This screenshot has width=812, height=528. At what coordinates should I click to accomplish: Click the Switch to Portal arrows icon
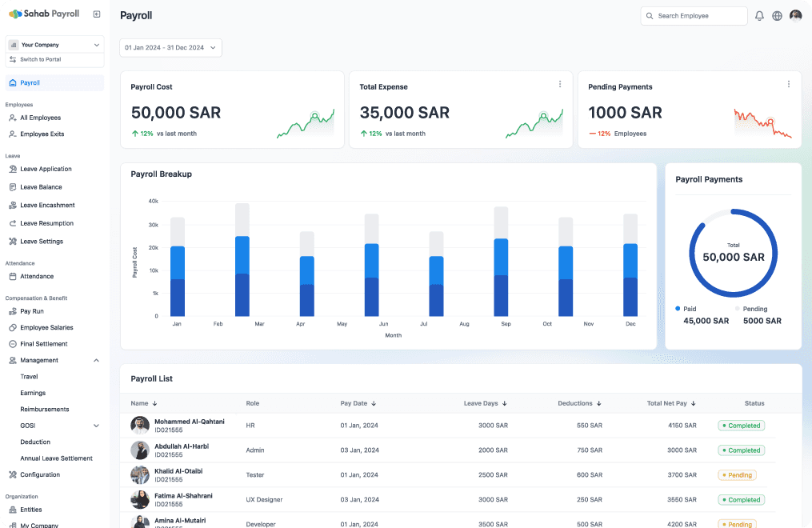coord(13,59)
